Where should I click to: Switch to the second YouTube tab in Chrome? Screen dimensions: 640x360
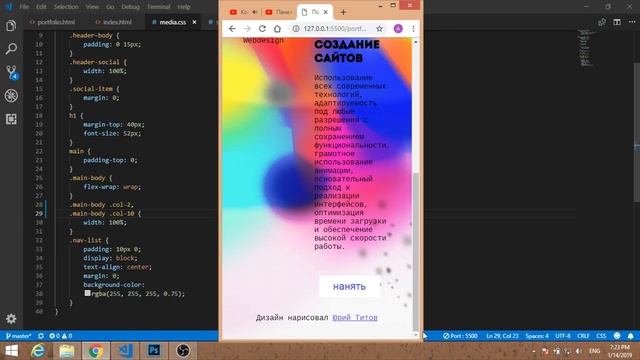(278, 12)
